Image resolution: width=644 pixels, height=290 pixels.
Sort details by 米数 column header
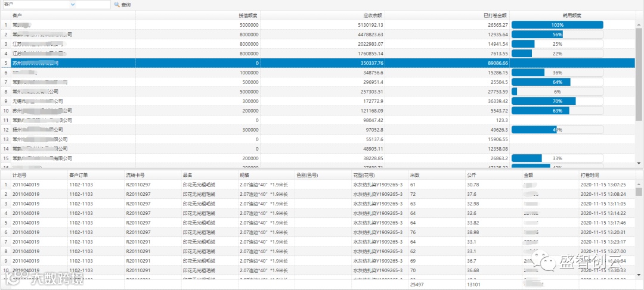[415, 174]
